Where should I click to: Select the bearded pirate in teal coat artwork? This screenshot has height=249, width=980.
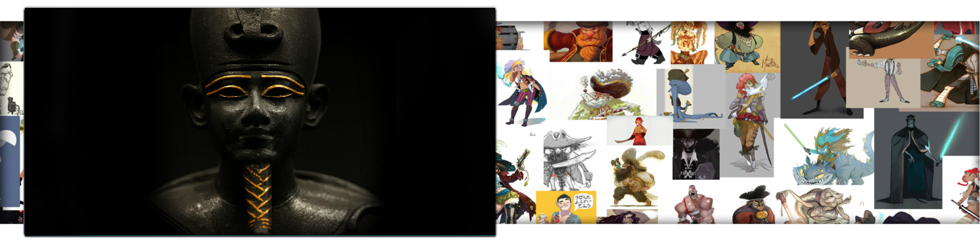pyautogui.click(x=747, y=46)
